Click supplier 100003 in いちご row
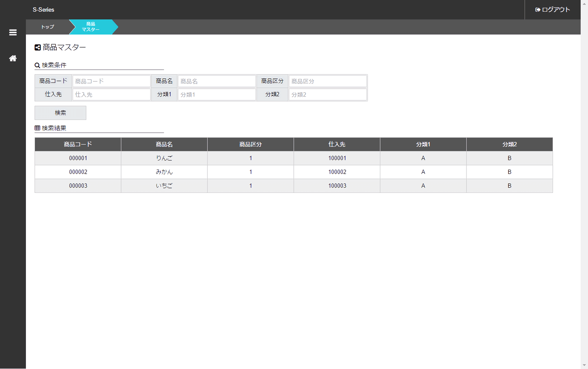The width and height of the screenshot is (588, 369). click(x=337, y=186)
